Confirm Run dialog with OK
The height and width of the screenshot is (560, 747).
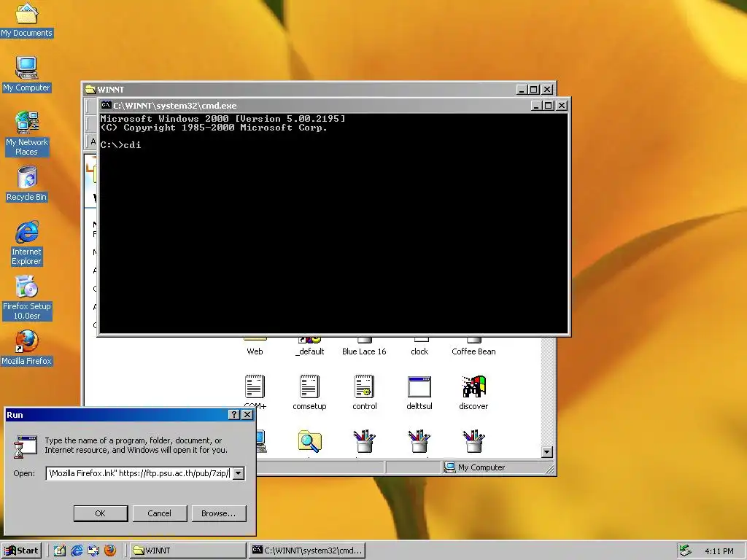[101, 513]
